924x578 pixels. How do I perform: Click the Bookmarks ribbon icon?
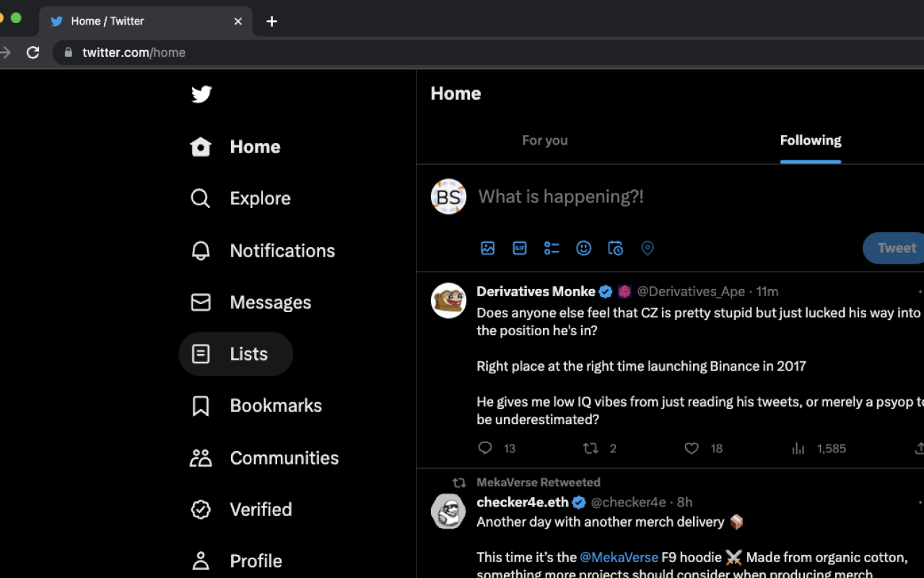201,406
